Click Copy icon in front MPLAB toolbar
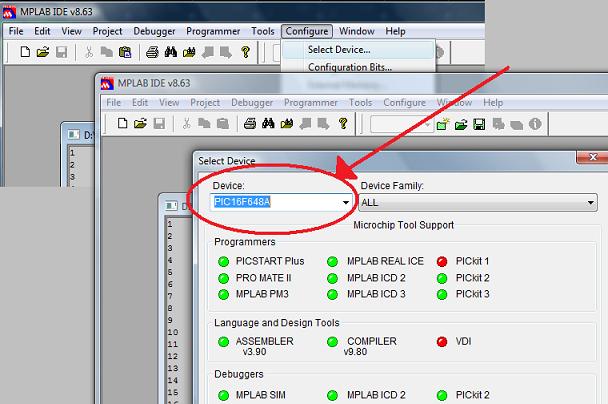 coord(204,123)
